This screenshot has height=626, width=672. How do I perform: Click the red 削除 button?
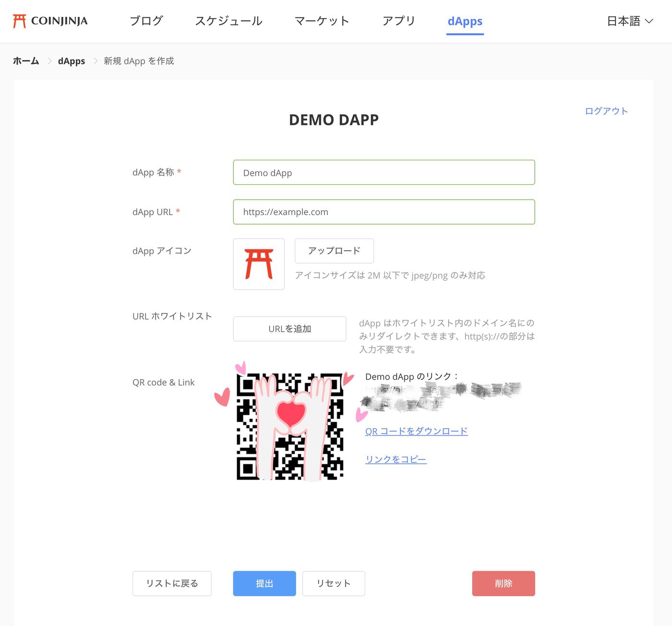[x=504, y=583]
